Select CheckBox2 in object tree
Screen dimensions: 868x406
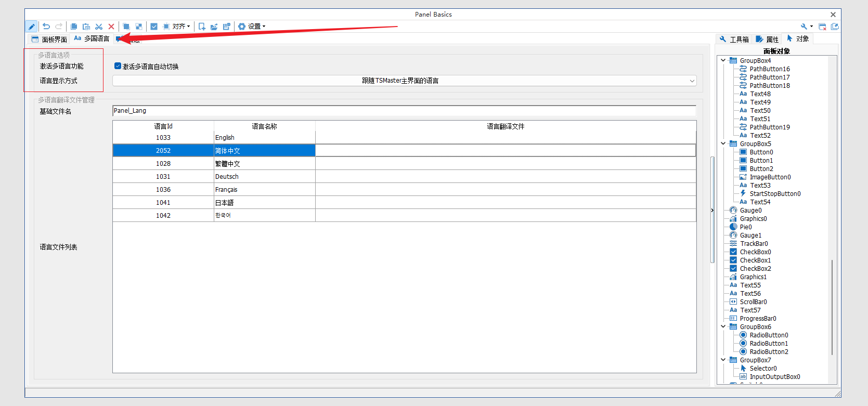pos(755,269)
